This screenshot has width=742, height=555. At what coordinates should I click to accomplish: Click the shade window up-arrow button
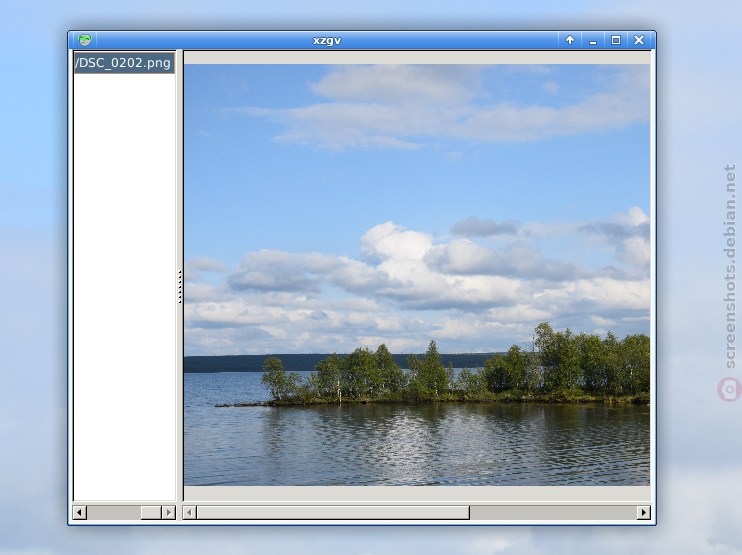pos(570,40)
